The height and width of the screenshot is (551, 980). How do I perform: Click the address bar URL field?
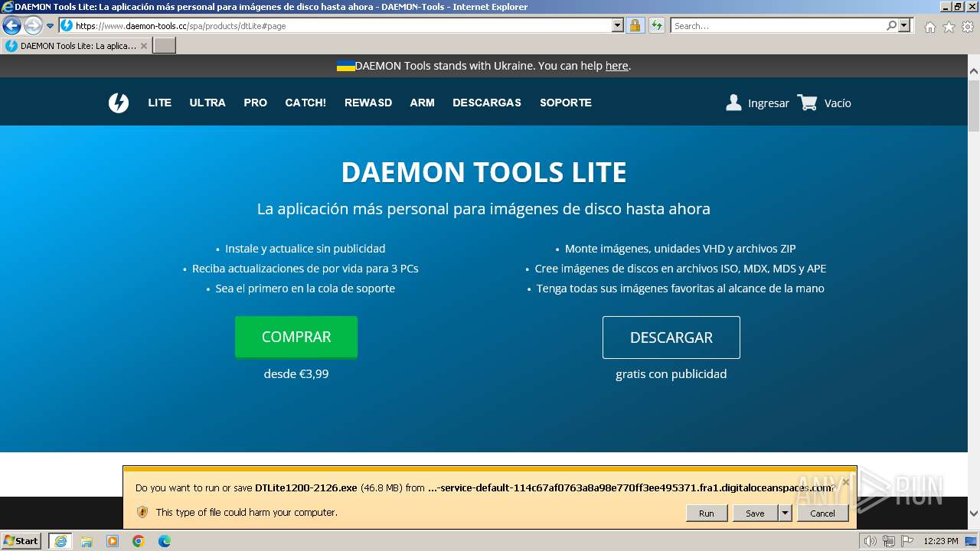click(x=342, y=25)
